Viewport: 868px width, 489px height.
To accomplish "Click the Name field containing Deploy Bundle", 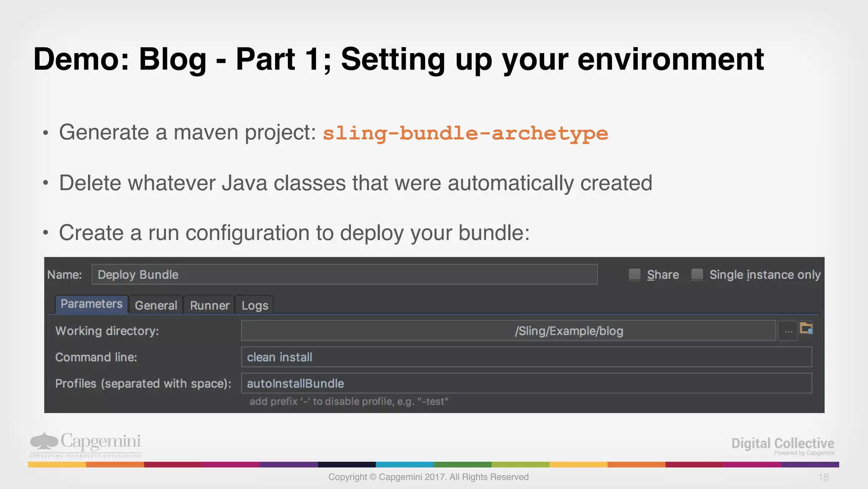I will point(345,274).
